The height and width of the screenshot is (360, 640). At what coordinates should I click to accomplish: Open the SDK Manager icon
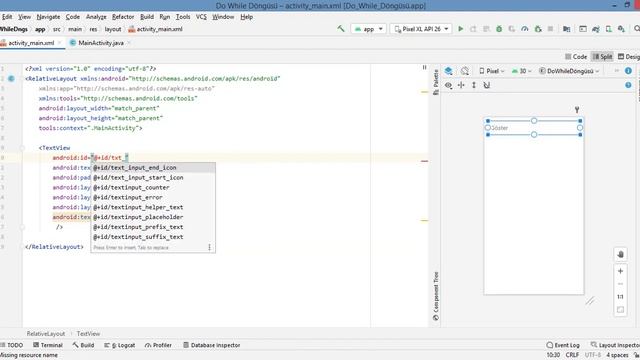coord(621,29)
